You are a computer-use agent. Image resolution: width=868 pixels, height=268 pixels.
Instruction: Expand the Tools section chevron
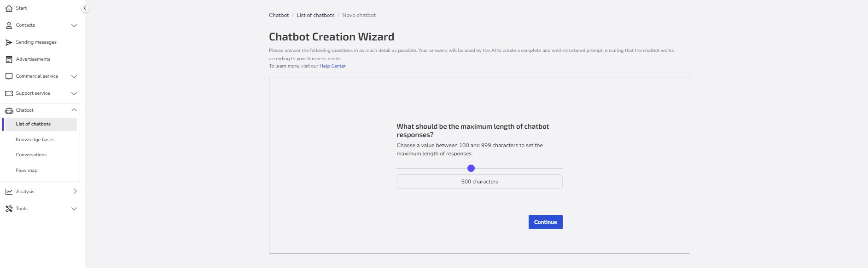(74, 209)
